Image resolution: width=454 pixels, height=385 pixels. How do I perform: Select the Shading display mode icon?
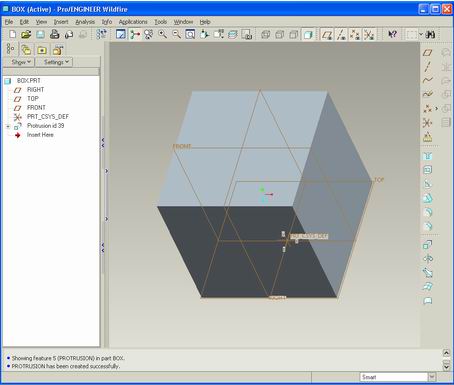click(308, 35)
